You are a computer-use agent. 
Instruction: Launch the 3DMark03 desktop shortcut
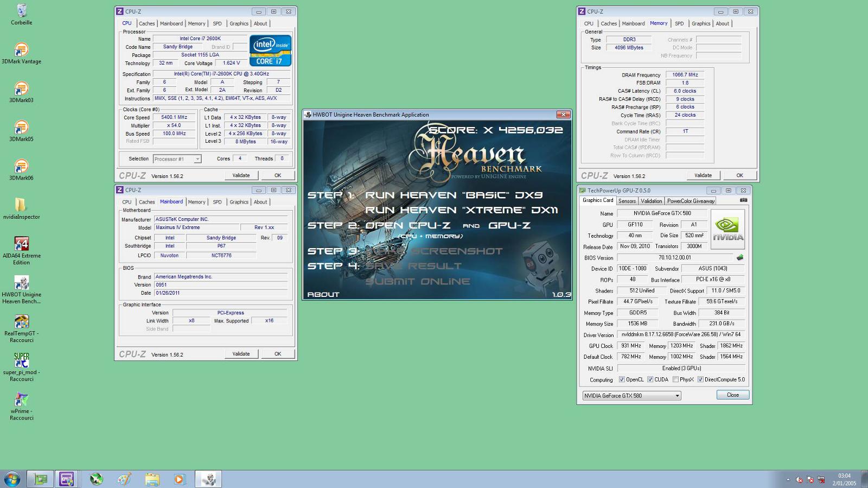[x=21, y=92]
